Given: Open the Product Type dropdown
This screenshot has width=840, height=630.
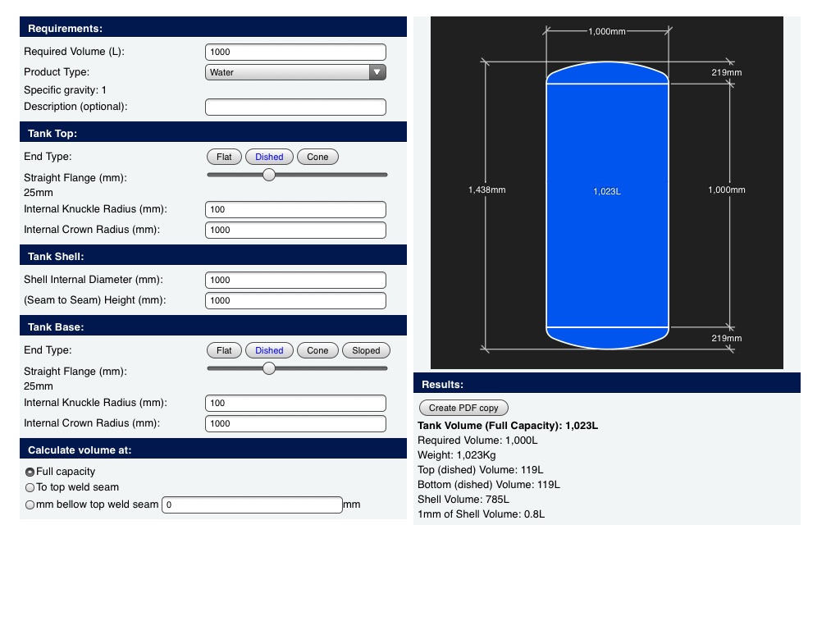Looking at the screenshot, I should 295,72.
